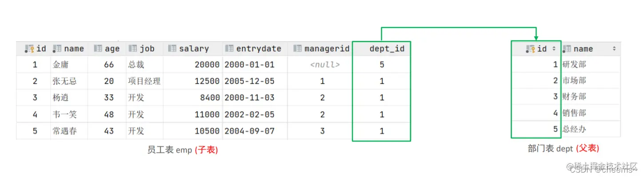Select the 研发部 department row
The width and height of the screenshot is (644, 177).
click(x=566, y=65)
